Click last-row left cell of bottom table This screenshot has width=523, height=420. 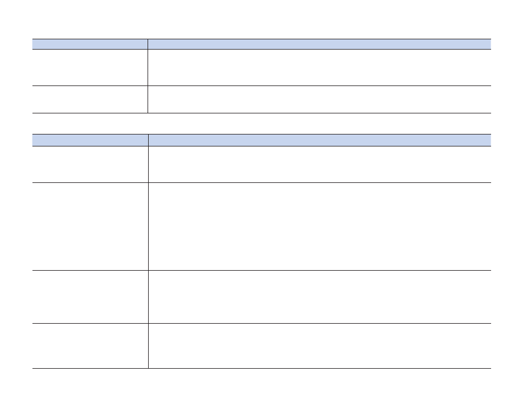tap(89, 346)
